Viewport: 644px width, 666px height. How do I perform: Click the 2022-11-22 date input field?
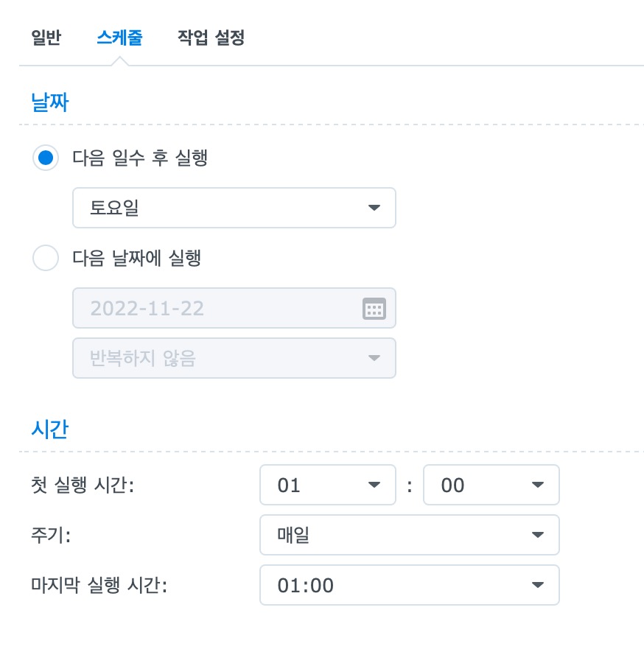234,308
